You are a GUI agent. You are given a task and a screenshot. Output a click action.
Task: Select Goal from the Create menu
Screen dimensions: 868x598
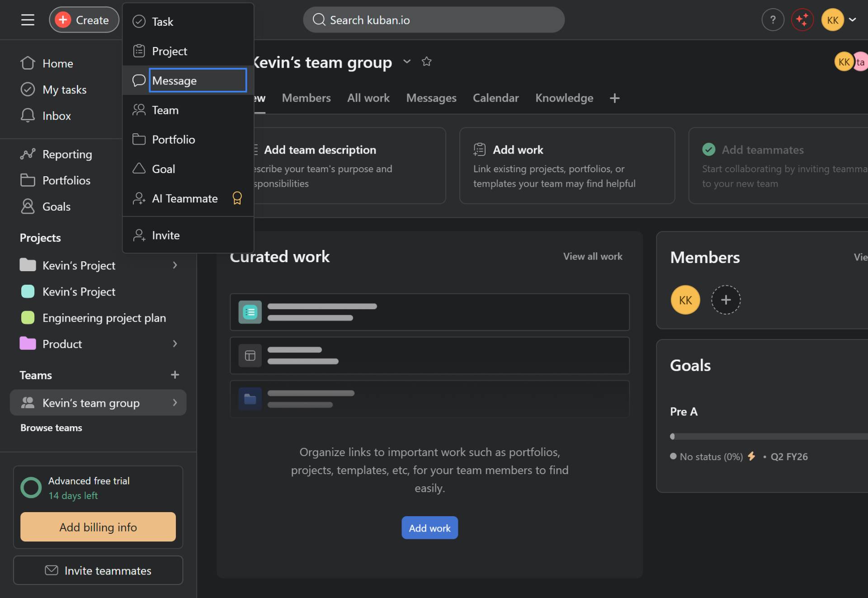[x=188, y=169]
